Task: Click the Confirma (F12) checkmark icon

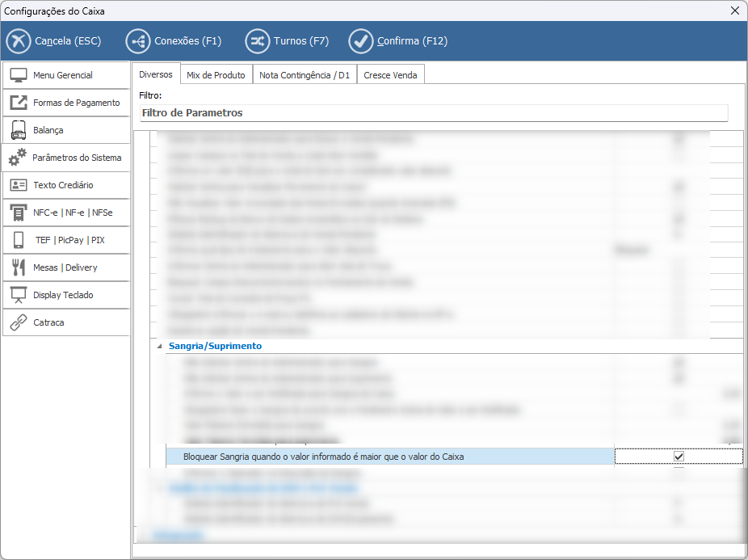Action: point(361,41)
